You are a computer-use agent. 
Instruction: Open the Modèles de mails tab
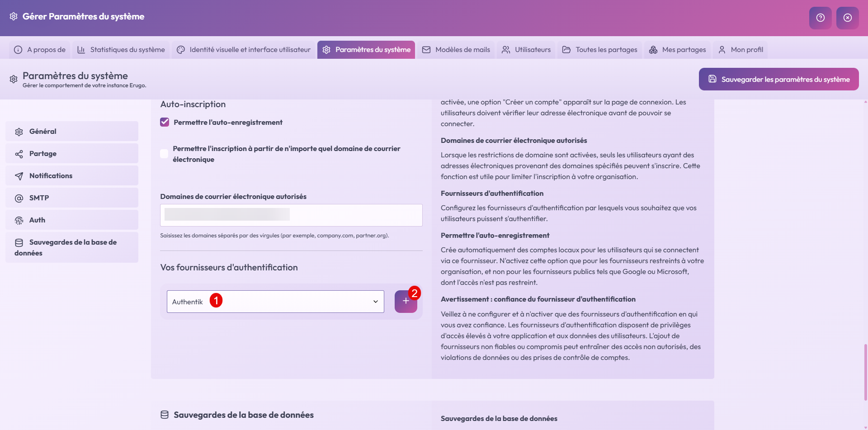pyautogui.click(x=456, y=50)
